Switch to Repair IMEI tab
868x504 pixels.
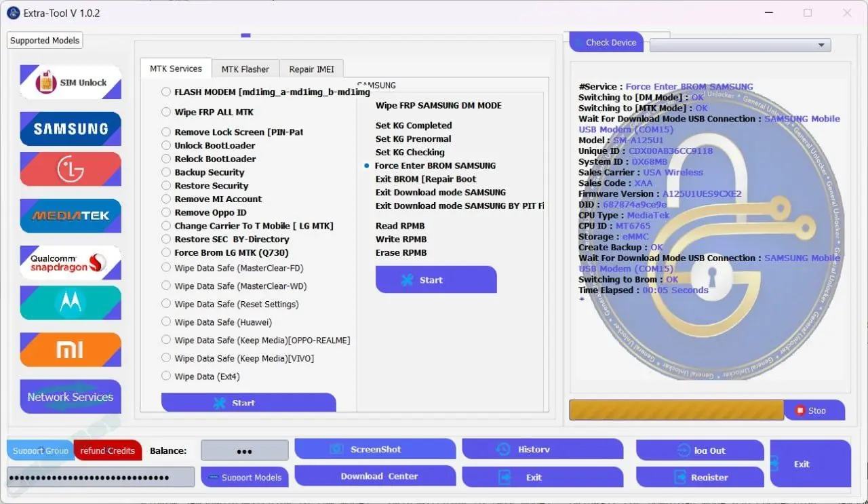click(311, 69)
